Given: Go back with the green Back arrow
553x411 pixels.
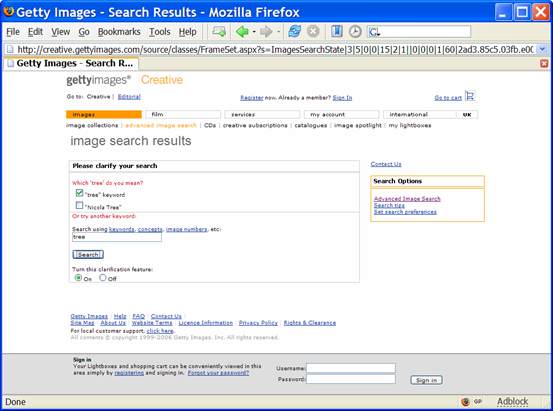Looking at the screenshot, I should coord(242,32).
